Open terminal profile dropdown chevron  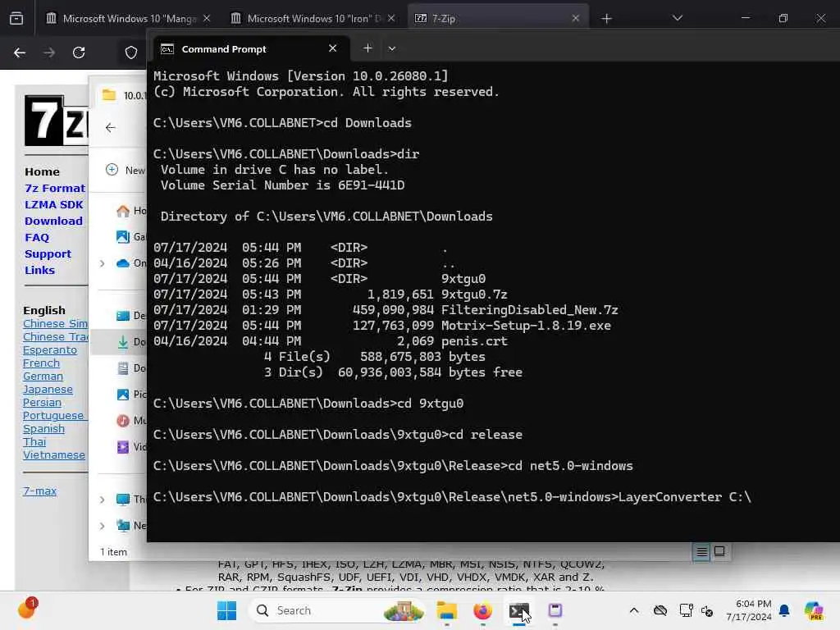392,48
